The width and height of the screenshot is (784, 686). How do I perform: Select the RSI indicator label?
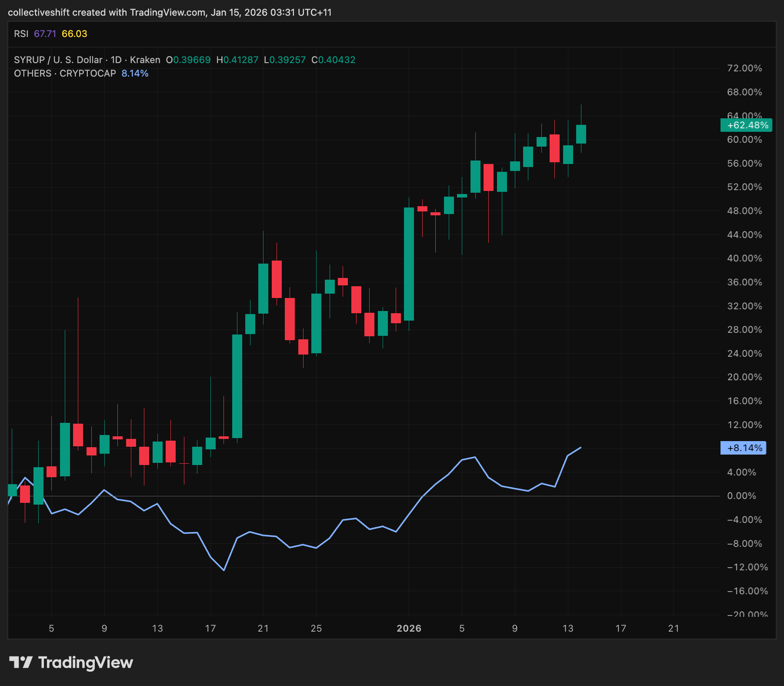click(20, 33)
